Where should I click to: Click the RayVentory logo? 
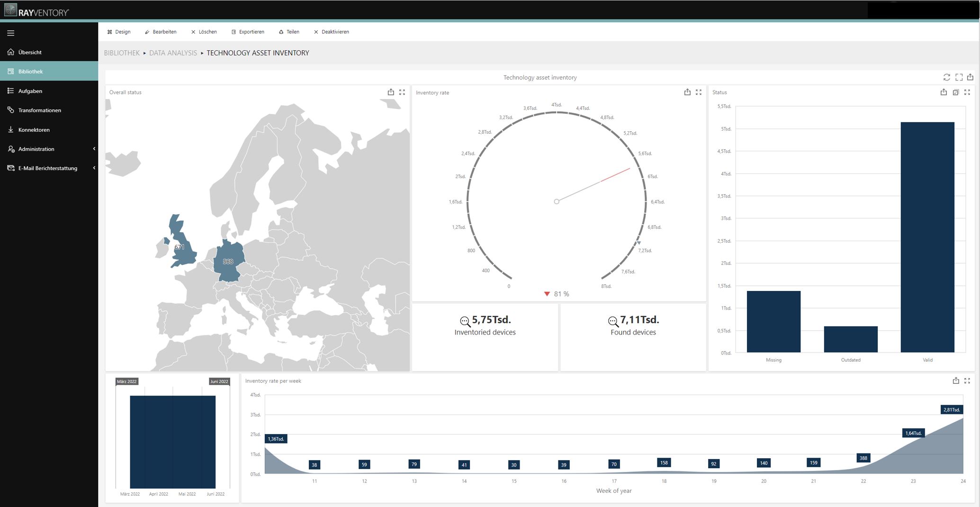(x=37, y=11)
